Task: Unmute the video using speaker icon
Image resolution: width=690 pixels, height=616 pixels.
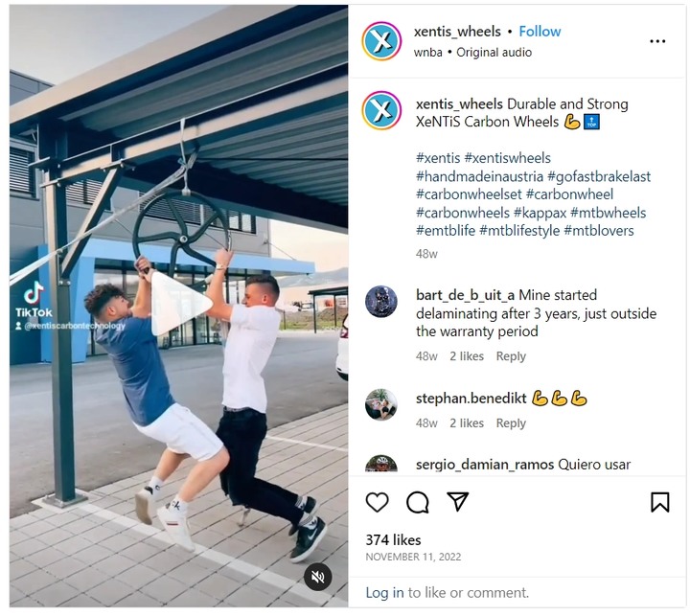Action: point(317,577)
